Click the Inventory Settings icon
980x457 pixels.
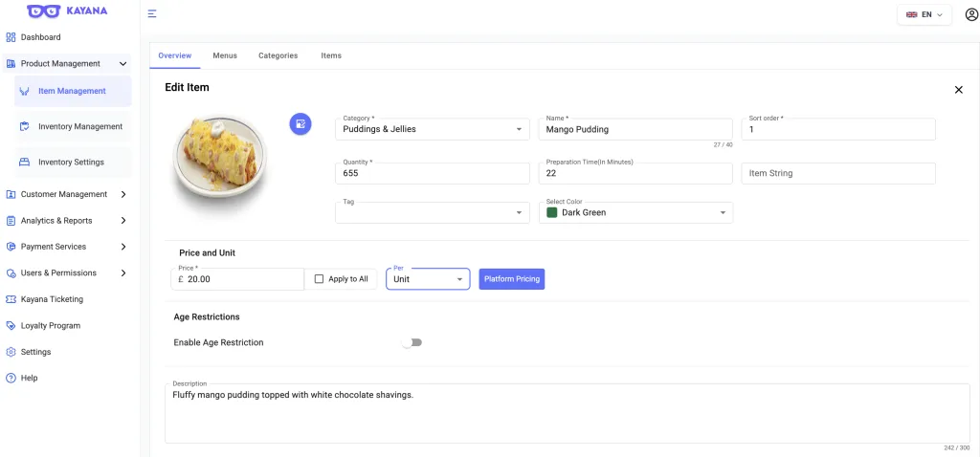[25, 163]
